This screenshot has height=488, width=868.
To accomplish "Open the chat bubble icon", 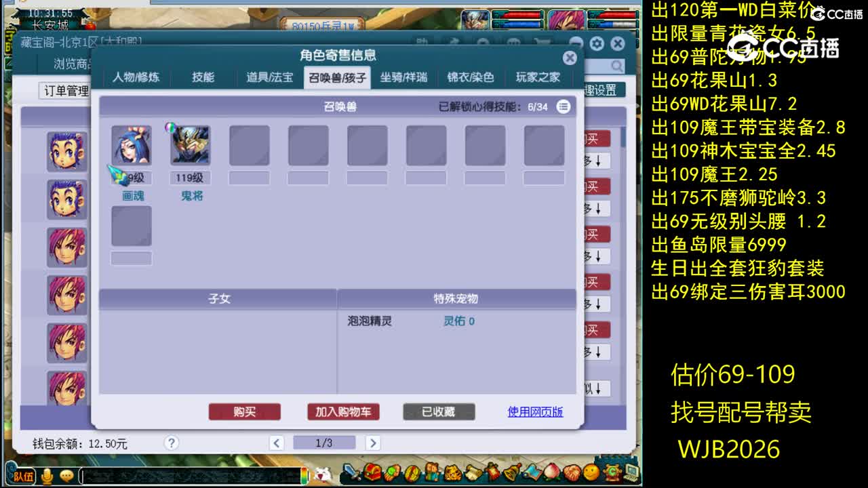I will tap(66, 476).
